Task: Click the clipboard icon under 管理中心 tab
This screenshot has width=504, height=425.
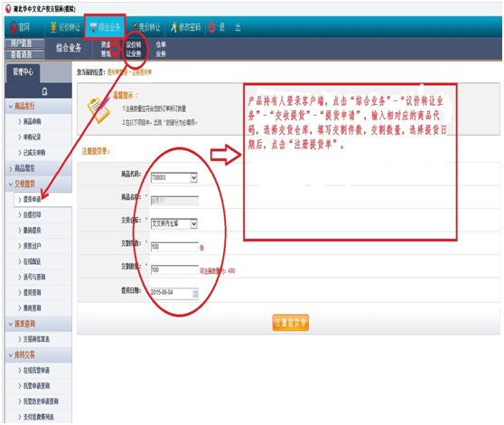Action: click(x=44, y=91)
